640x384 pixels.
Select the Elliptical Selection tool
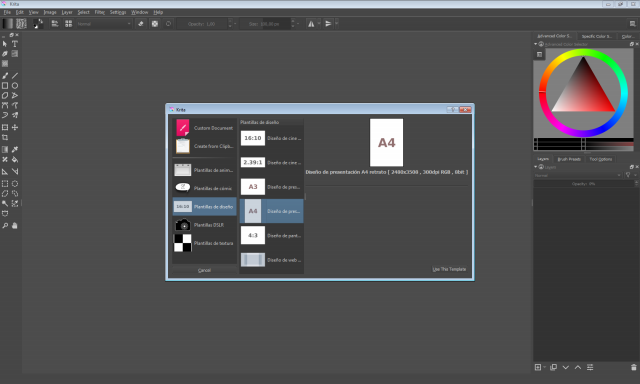[x=15, y=184]
